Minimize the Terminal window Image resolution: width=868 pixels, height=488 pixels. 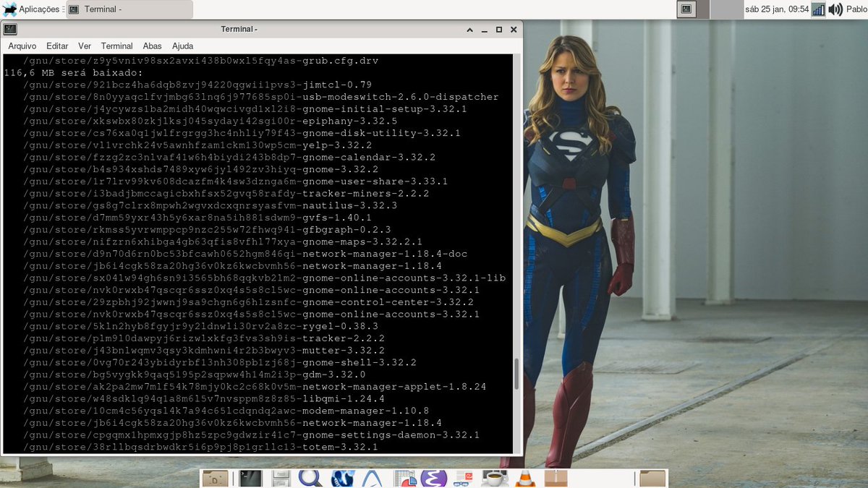pos(485,30)
